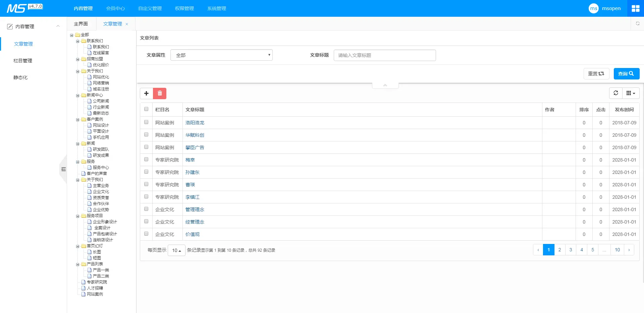Check the 孙建东 row checkbox
This screenshot has width=644, height=313.
tap(146, 172)
